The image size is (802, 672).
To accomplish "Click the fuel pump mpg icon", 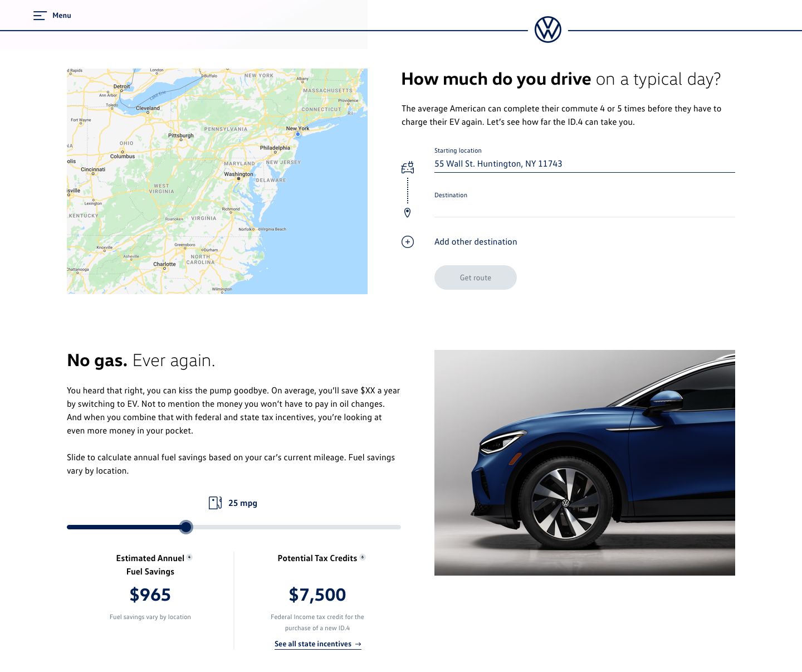I will [x=216, y=503].
